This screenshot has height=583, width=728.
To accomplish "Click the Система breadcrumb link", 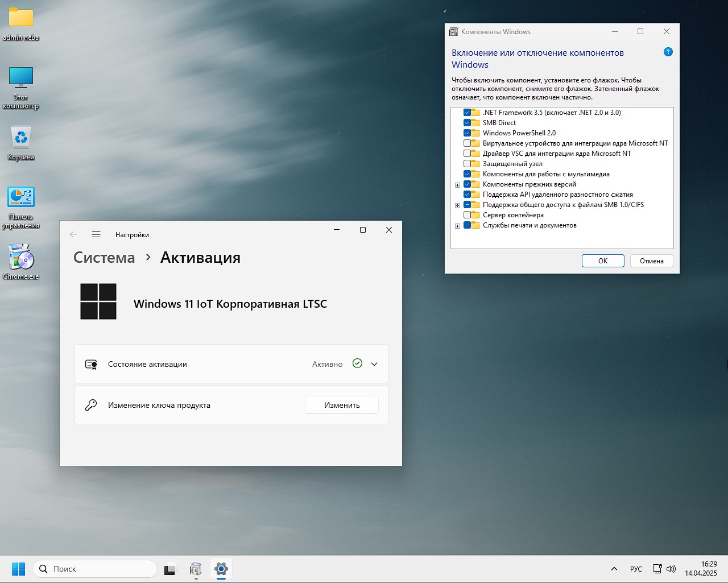I will (x=104, y=258).
